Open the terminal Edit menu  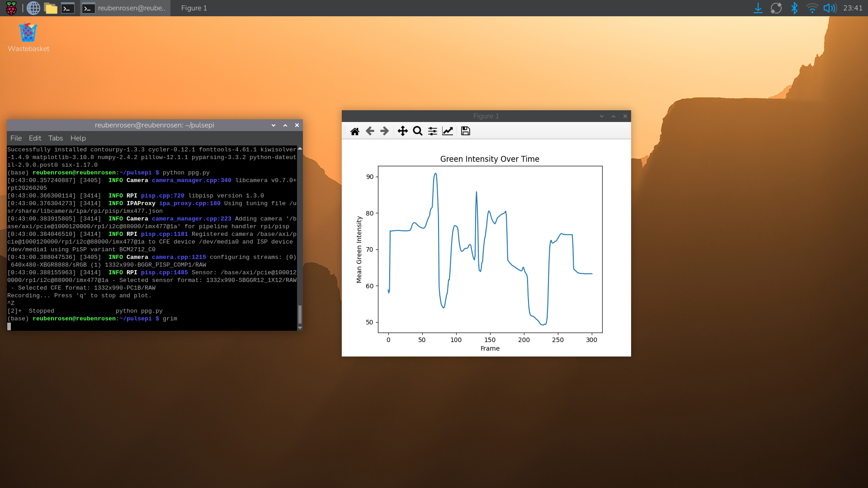(35, 138)
